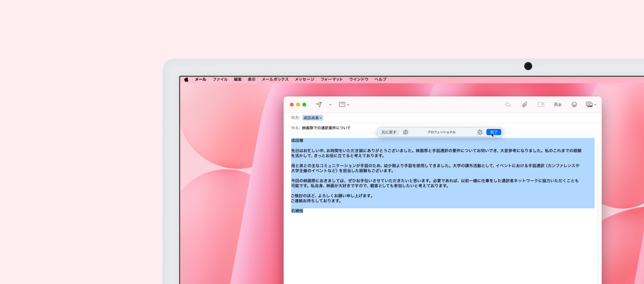
Task: Click the rewrite retry circular arrow icon
Action: click(480, 132)
